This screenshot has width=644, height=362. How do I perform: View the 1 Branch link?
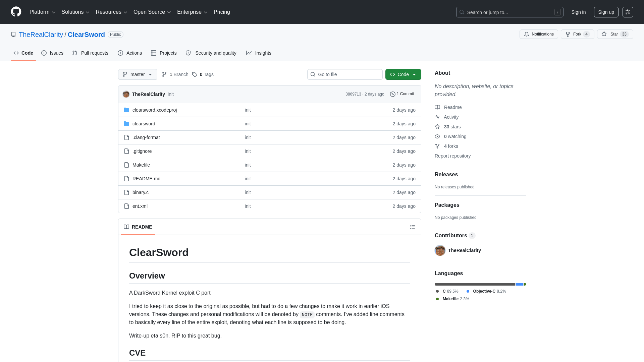(x=175, y=74)
